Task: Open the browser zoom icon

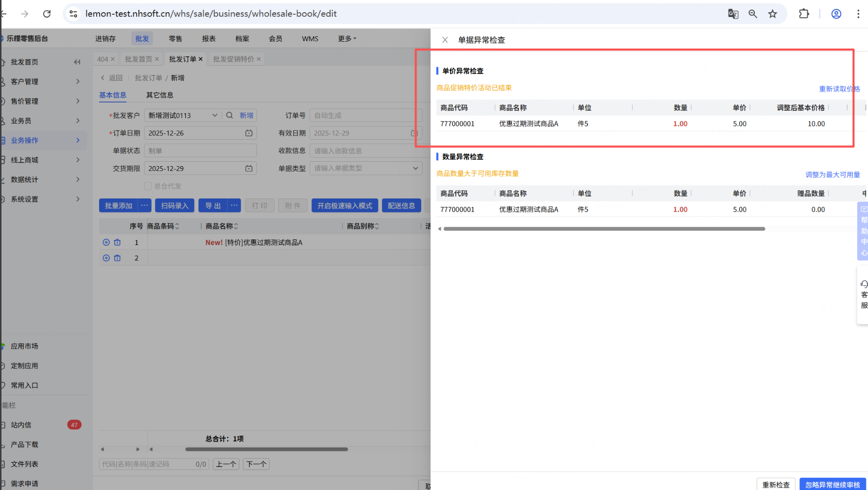Action: [x=753, y=14]
